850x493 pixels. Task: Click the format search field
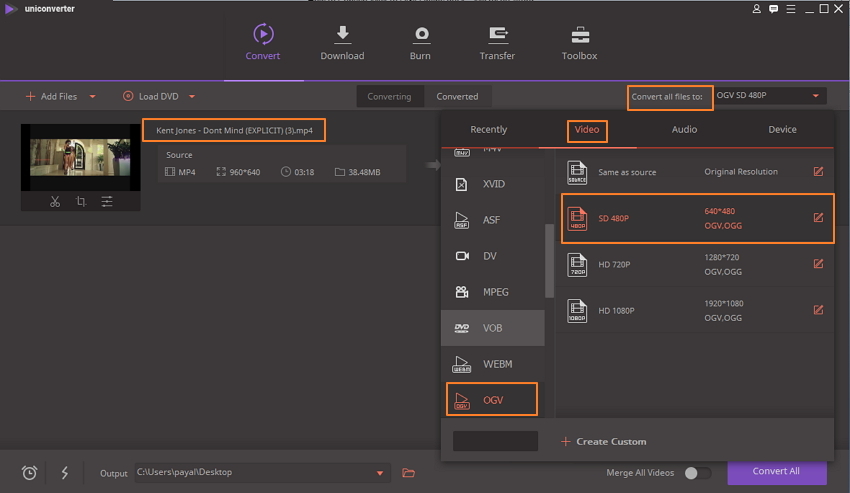click(x=495, y=441)
